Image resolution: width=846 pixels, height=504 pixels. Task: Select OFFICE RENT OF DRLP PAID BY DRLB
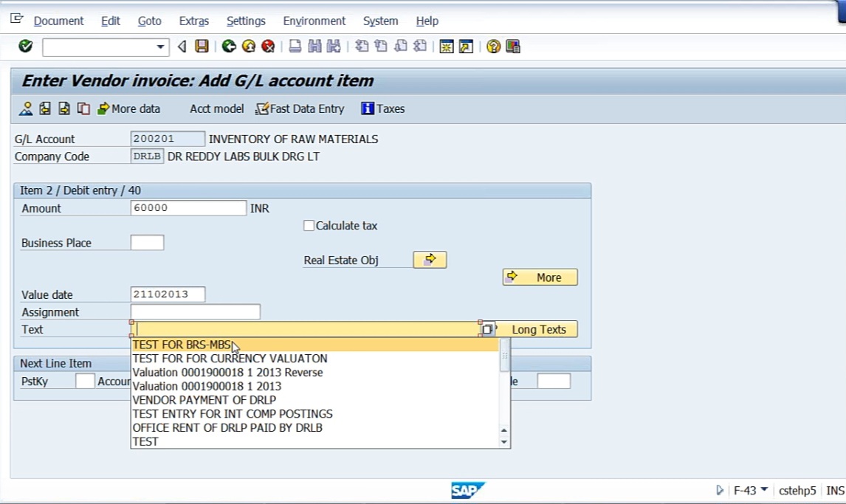coord(314,428)
